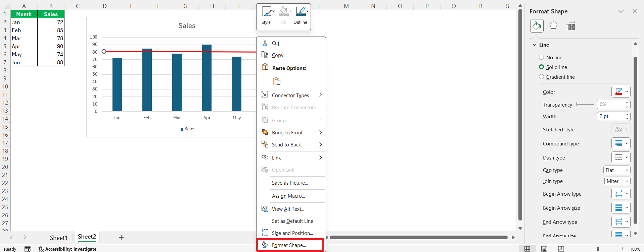The image size is (644, 252).
Task: Click zoom in plus in status bar
Action: click(x=623, y=249)
